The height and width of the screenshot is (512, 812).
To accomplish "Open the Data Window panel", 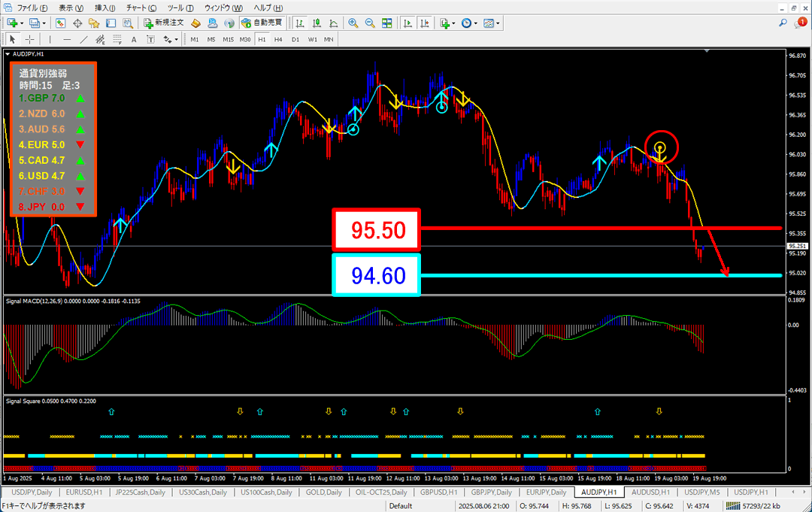I will [77, 23].
